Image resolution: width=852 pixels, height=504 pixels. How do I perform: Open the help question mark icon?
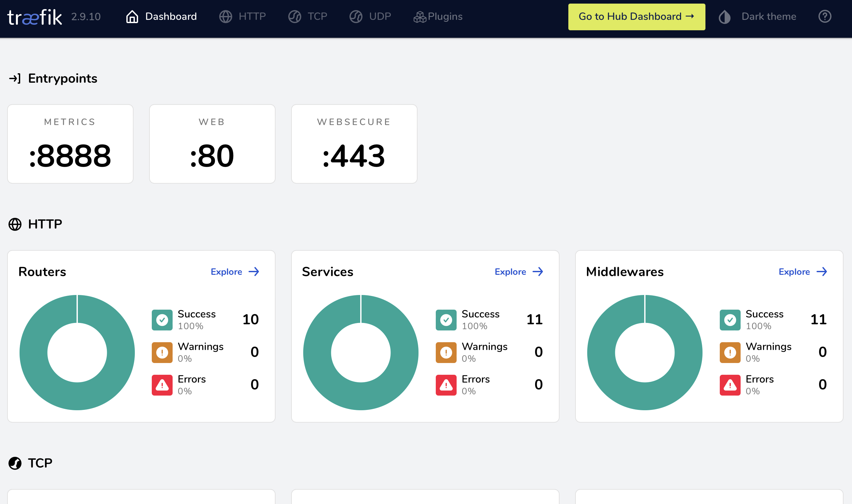coord(825,16)
